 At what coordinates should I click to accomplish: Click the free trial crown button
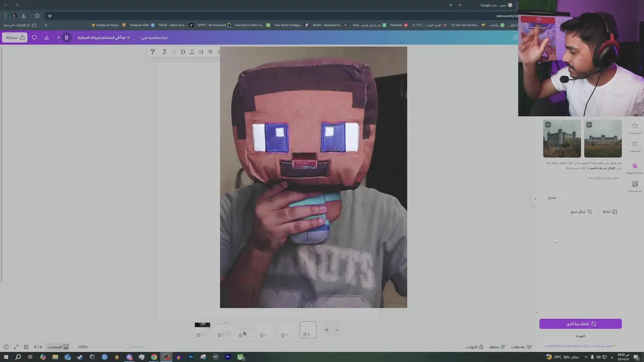coord(104,38)
